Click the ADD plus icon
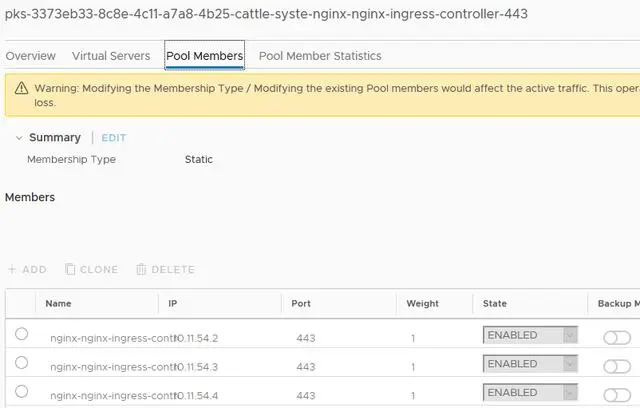 coord(12,270)
